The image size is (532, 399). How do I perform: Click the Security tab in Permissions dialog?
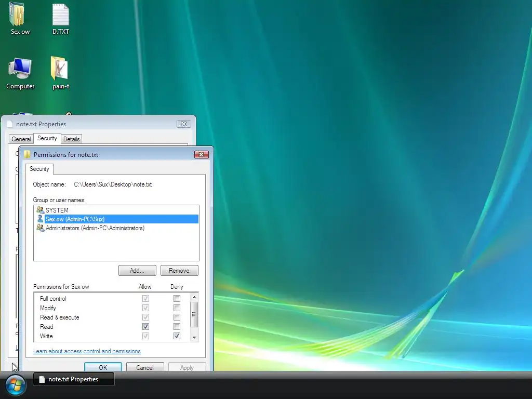tap(39, 169)
